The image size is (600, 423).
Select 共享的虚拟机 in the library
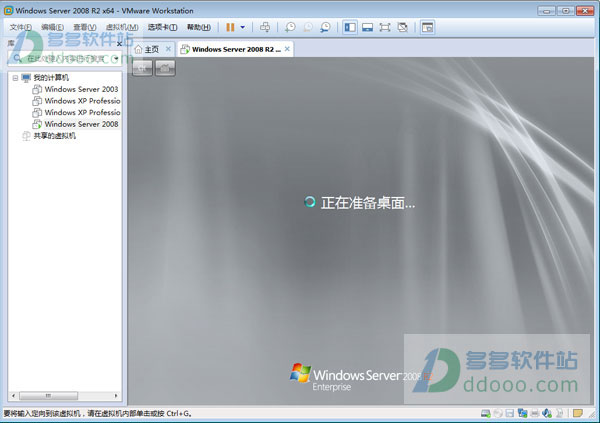pyautogui.click(x=54, y=136)
